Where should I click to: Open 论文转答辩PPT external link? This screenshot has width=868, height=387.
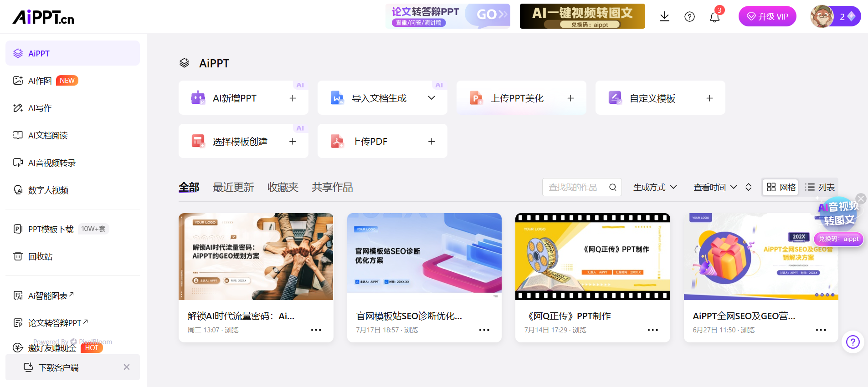click(x=72, y=323)
